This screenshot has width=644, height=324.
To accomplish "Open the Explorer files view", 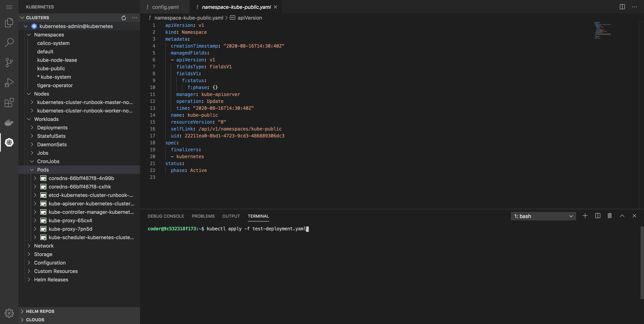I will 9,22.
